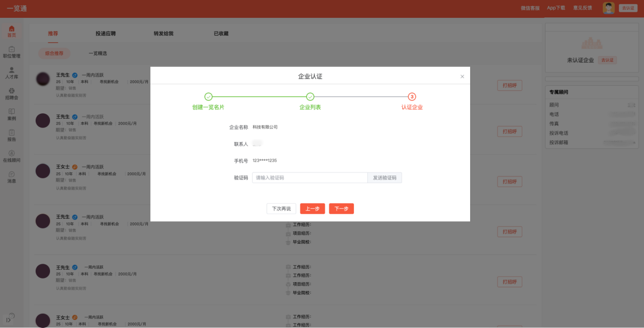Open 招聘会 job fair section
Image resolution: width=644 pixels, height=328 pixels.
[11, 94]
